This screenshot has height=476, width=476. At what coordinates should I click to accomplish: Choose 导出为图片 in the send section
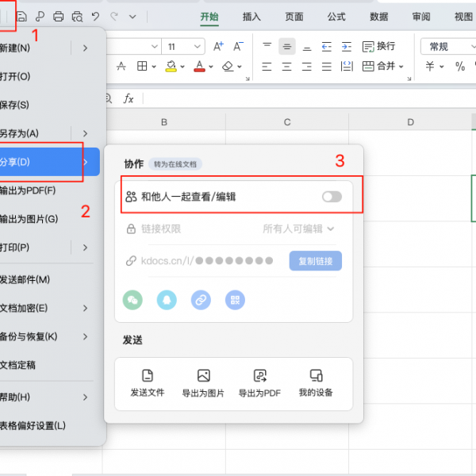point(203,382)
